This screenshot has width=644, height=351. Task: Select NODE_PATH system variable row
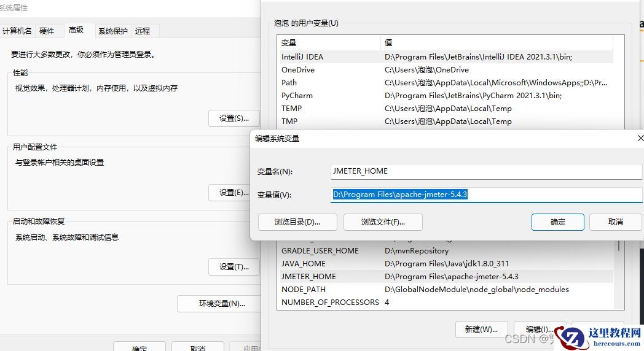pyautogui.click(x=447, y=290)
